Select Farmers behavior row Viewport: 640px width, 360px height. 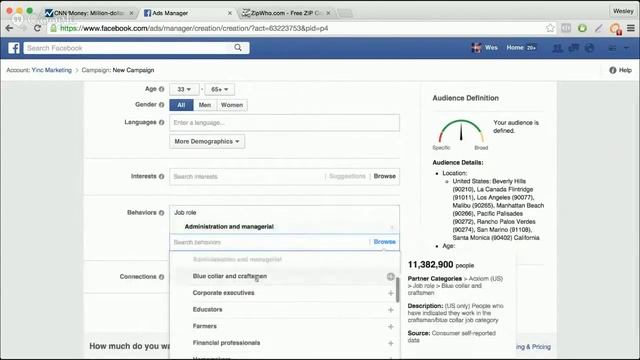[284, 327]
